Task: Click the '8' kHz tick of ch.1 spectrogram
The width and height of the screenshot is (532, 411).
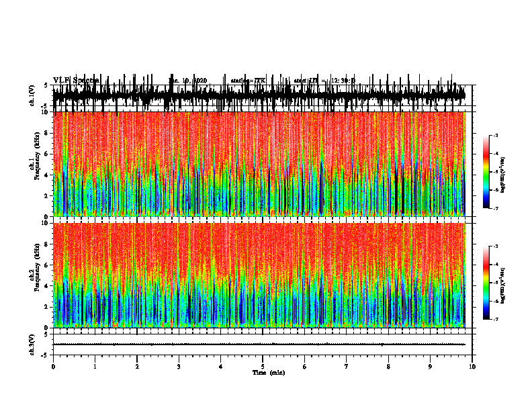Action: [47, 133]
